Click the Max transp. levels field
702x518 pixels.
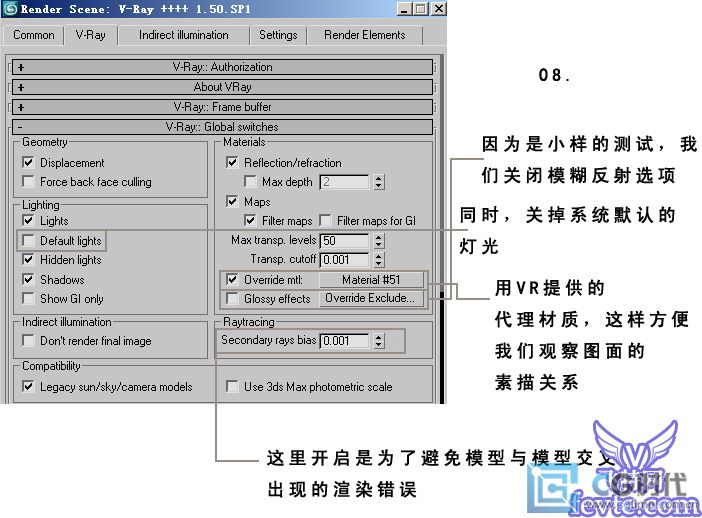344,241
